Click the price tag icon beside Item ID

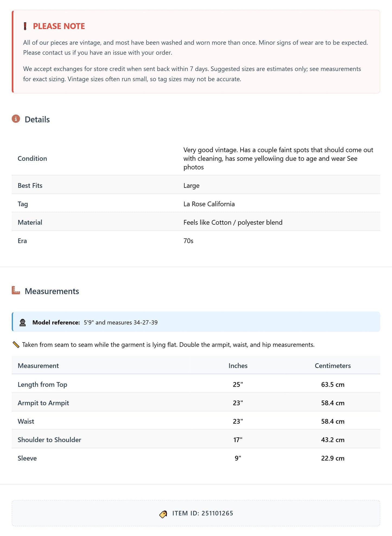(x=163, y=514)
